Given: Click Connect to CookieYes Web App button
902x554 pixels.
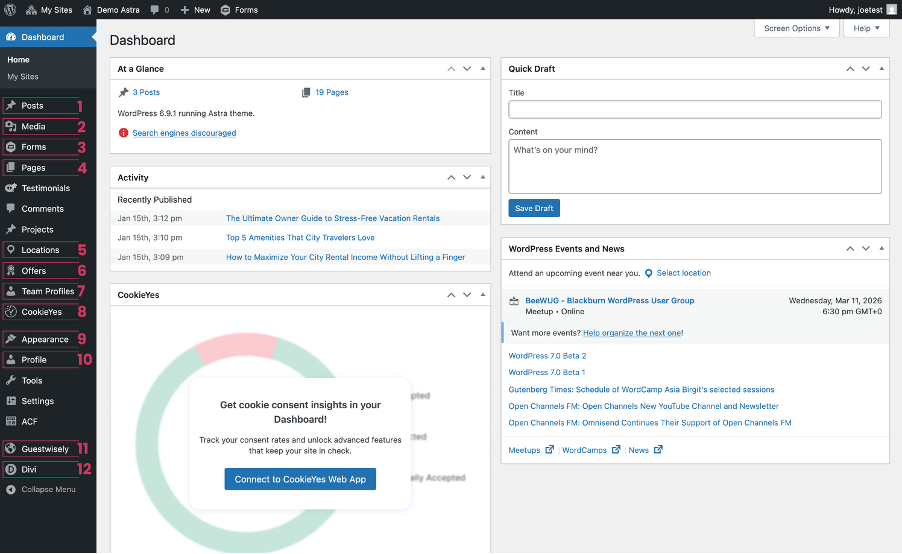Looking at the screenshot, I should (300, 479).
